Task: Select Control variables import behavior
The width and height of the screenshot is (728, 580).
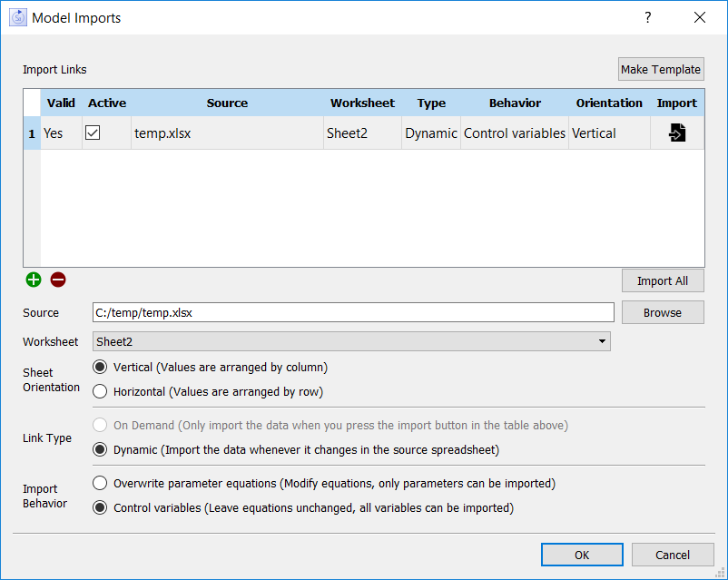Action: [x=100, y=508]
